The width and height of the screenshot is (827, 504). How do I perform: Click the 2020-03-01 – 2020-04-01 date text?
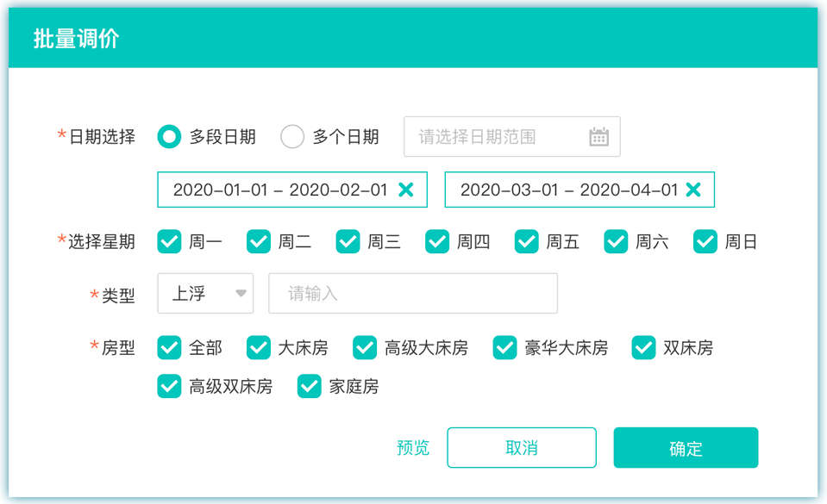(569, 190)
